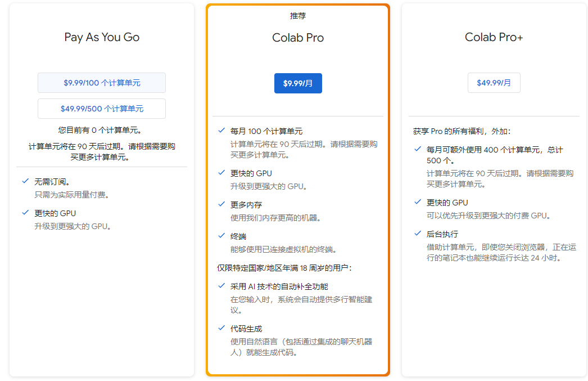Click checkmark next to 采用 AI 技术的自动补全功能
The height and width of the screenshot is (381, 588).
coord(221,286)
